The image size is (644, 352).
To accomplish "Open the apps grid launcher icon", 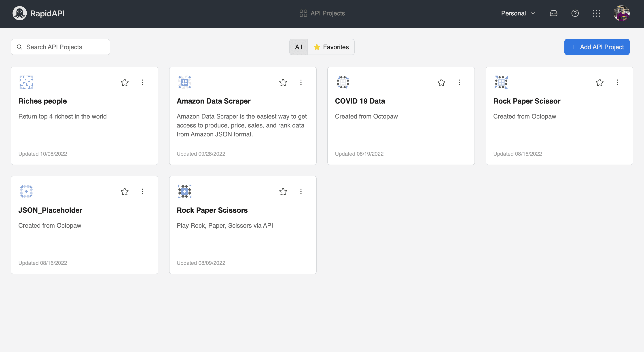I will coord(597,13).
